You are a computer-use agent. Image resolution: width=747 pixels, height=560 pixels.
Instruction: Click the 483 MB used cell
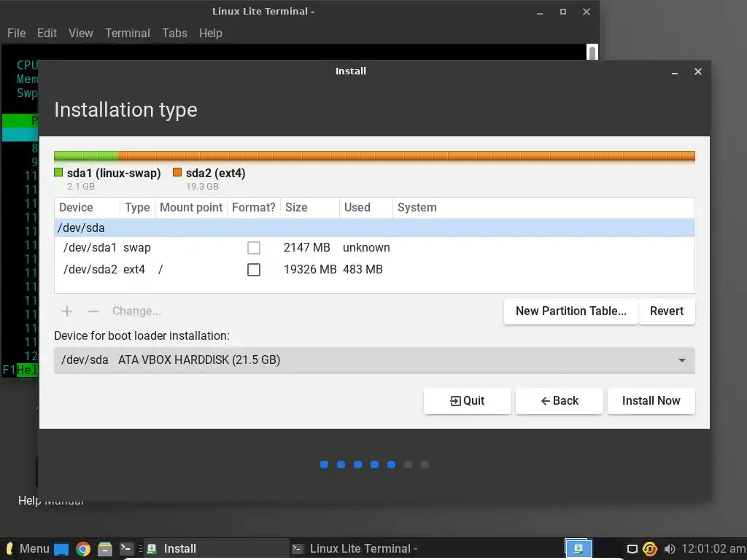point(363,270)
